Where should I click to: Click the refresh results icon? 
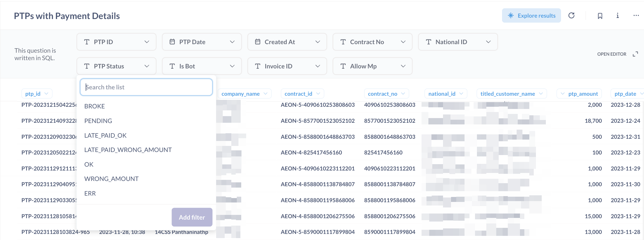571,15
